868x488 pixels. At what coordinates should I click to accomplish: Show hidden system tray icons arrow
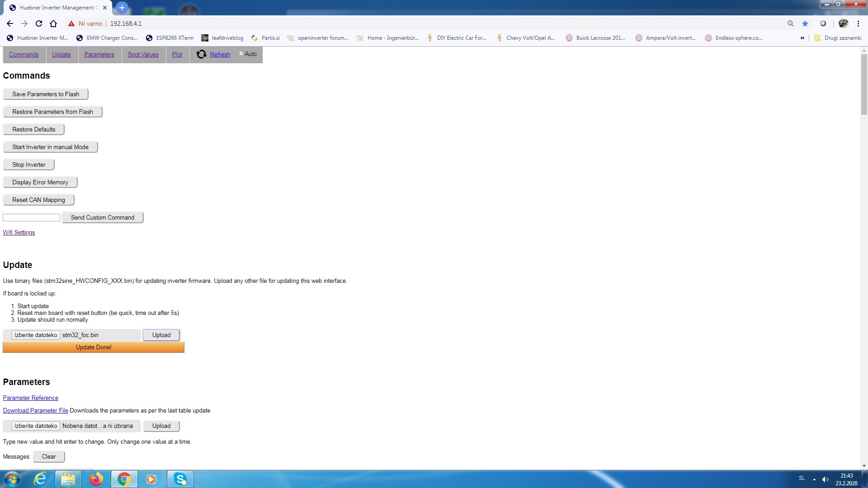coord(814,479)
